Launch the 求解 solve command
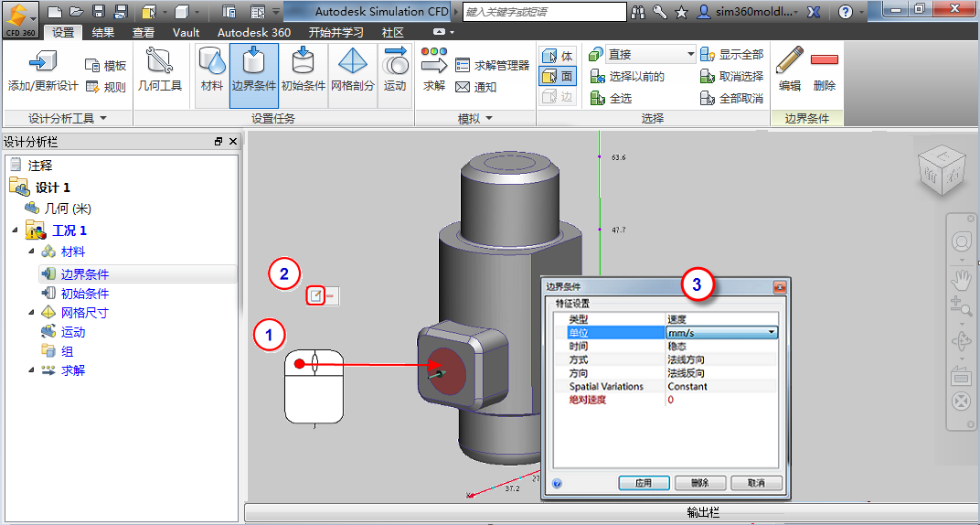The height and width of the screenshot is (525, 980). point(434,72)
